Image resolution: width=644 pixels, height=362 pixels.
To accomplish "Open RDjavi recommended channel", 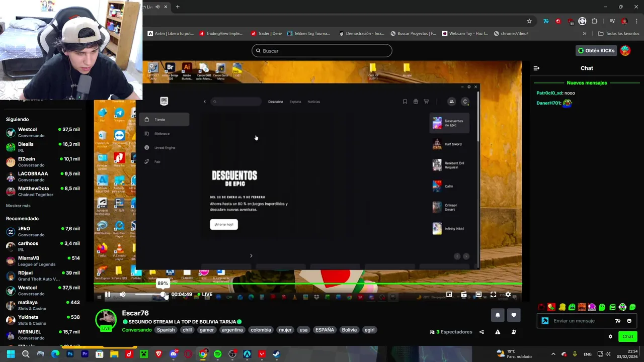I will [x=43, y=276].
